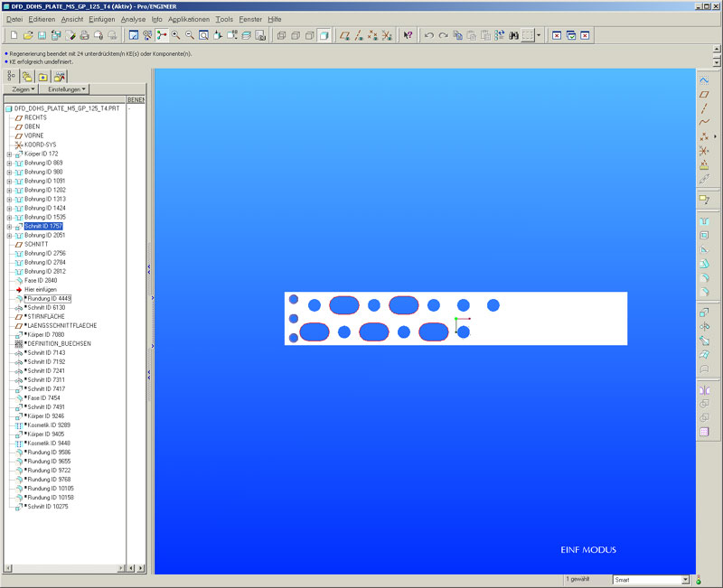
Task: Click the context help pointer icon
Action: (408, 35)
